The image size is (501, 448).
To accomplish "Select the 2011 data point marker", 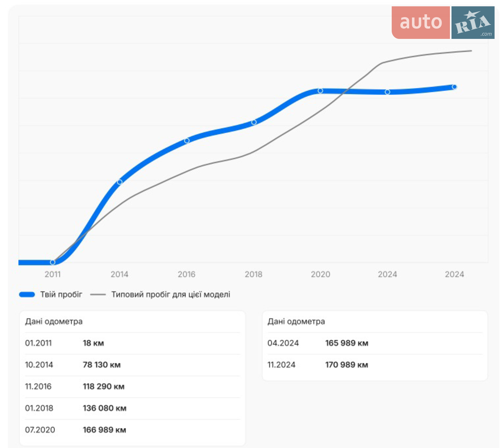I will point(53,262).
